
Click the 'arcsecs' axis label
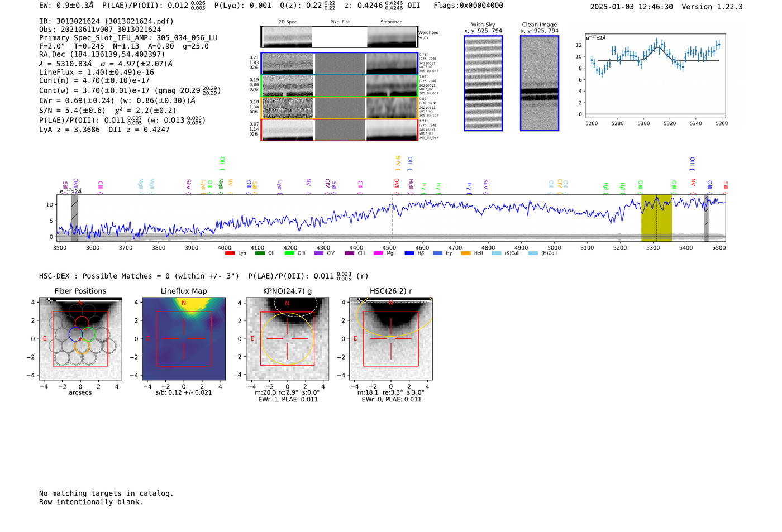80,392
